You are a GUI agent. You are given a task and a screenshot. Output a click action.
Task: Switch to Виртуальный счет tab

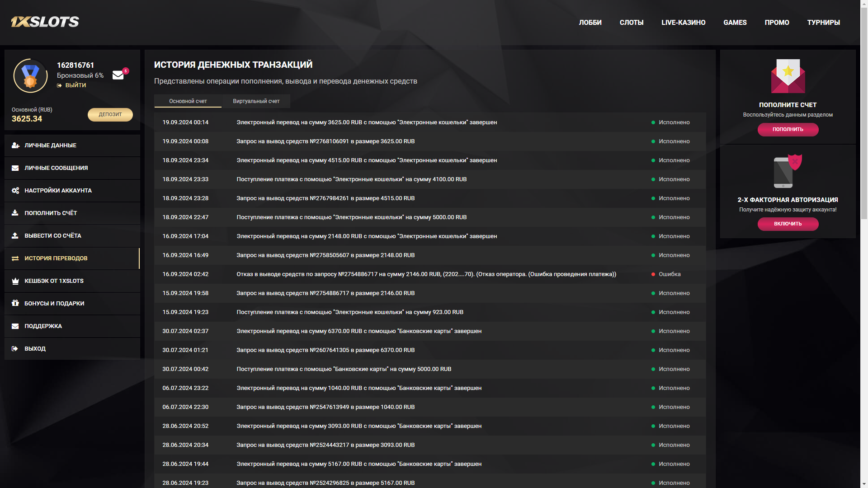(256, 101)
